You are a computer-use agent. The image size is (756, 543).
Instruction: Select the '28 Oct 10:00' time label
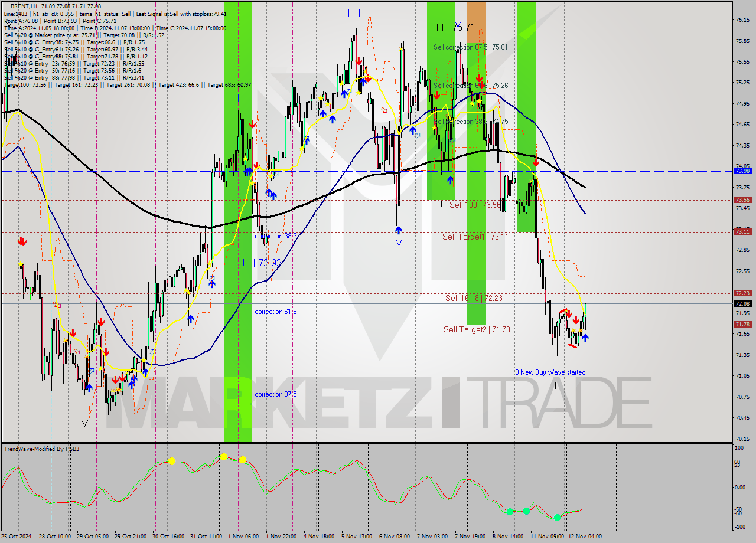[55, 537]
